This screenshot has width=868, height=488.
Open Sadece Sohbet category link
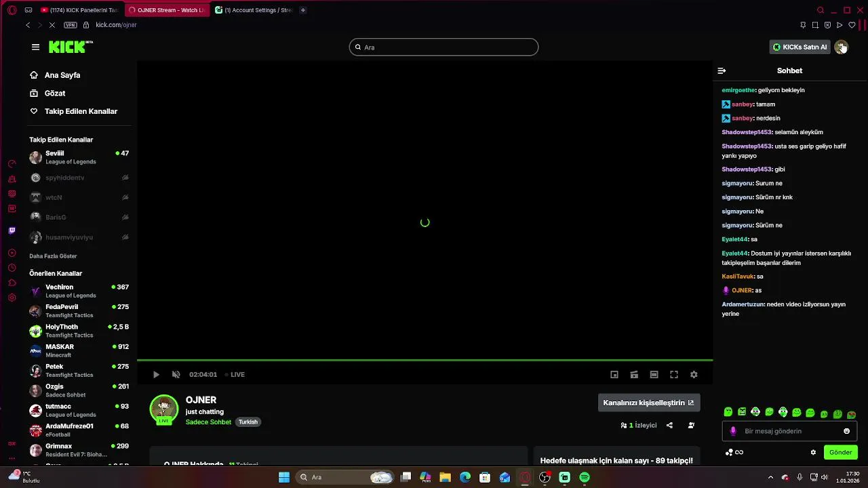coord(208,422)
